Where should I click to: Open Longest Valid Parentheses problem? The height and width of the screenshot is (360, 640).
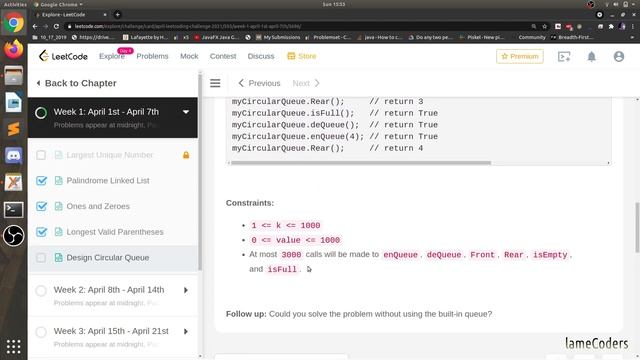click(115, 232)
